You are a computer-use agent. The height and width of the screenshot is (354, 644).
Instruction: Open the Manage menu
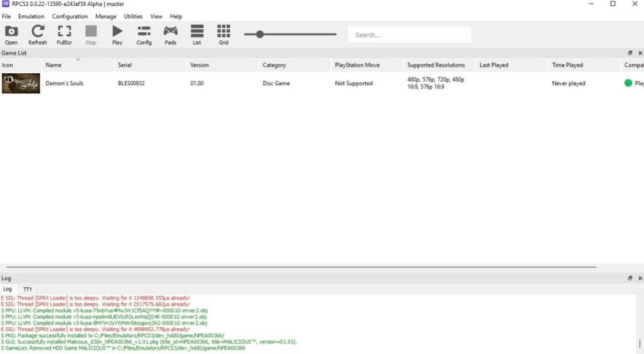point(106,16)
